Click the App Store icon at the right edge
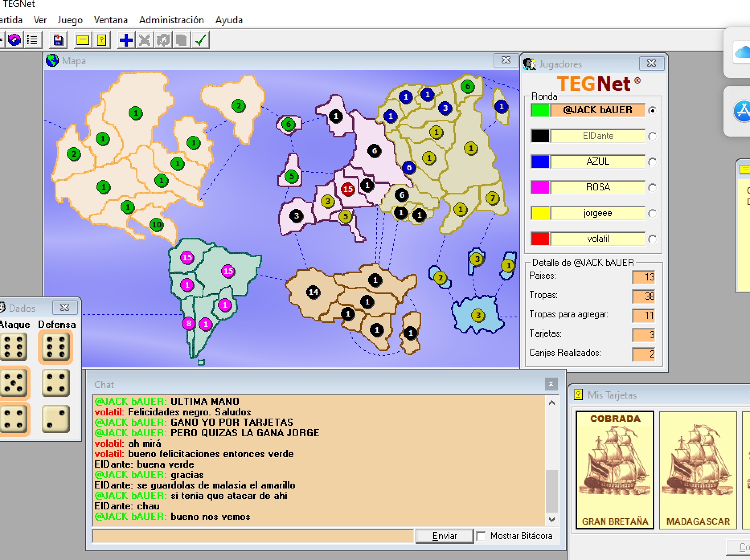The image size is (750, 560). click(742, 111)
